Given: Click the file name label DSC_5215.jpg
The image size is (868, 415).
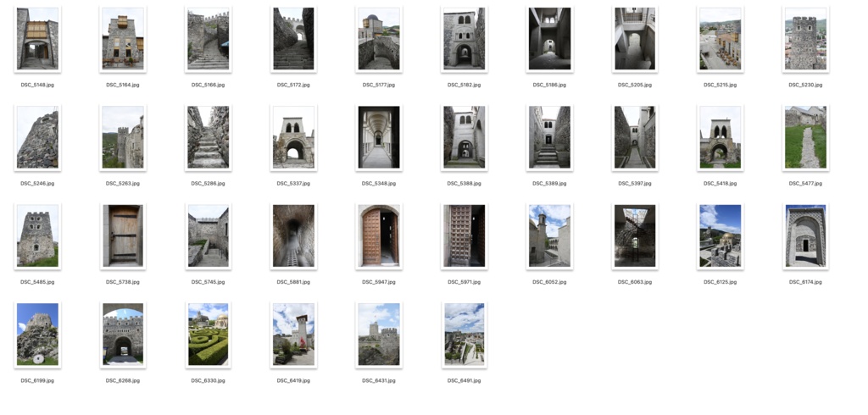Looking at the screenshot, I should 721,86.
